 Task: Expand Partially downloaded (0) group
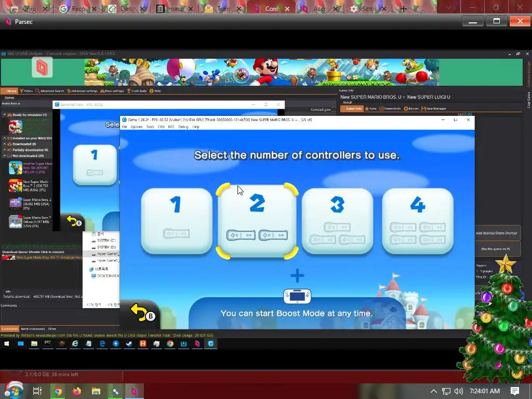coord(5,150)
